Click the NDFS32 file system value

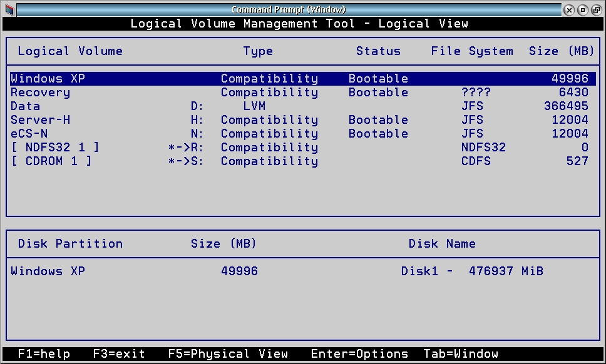(x=483, y=148)
